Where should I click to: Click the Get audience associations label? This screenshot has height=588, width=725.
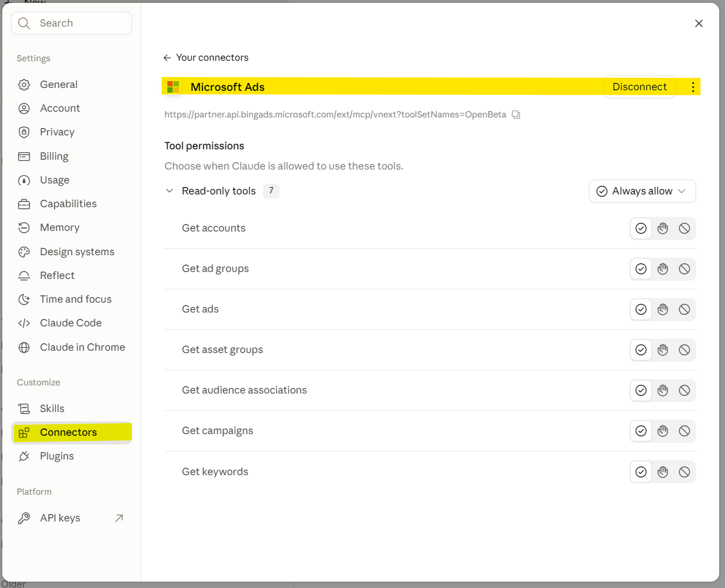[x=244, y=390]
